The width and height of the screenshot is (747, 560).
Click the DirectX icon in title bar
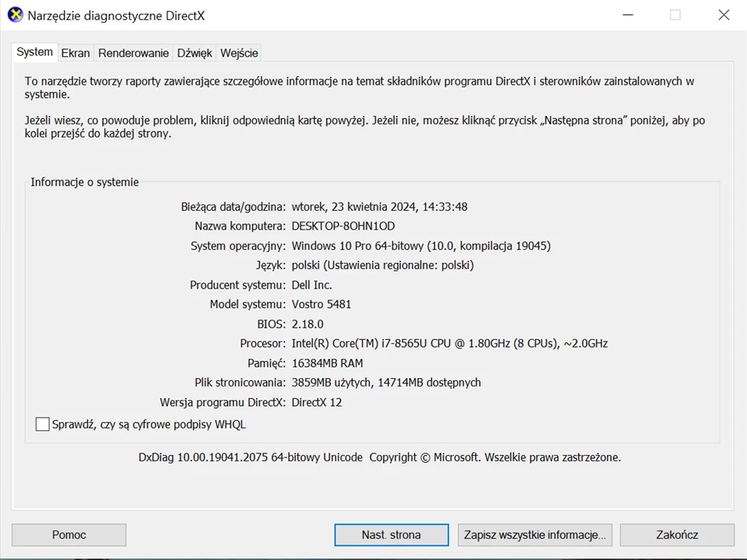pyautogui.click(x=16, y=15)
